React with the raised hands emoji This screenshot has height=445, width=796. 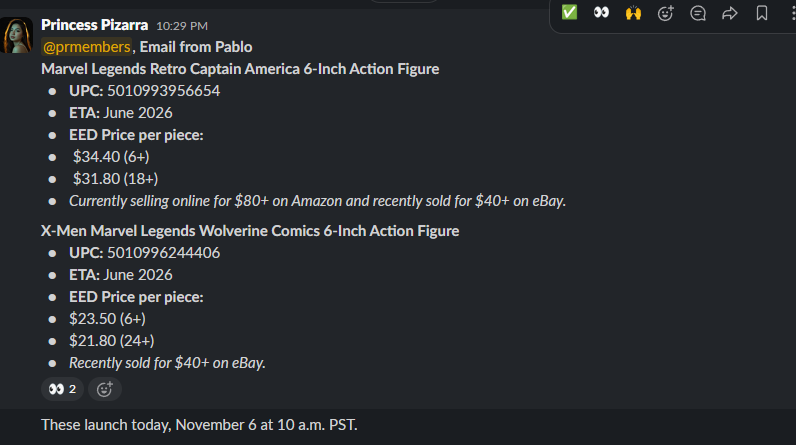633,13
